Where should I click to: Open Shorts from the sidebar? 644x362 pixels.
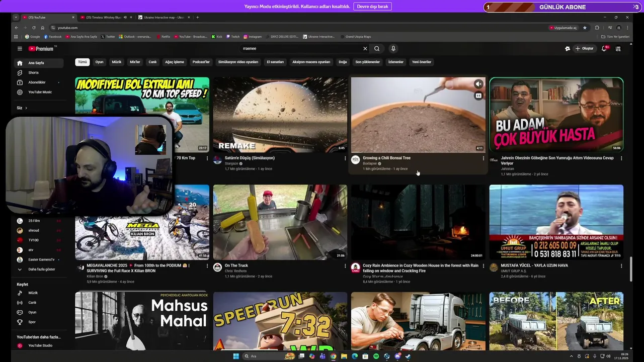[x=39, y=72]
